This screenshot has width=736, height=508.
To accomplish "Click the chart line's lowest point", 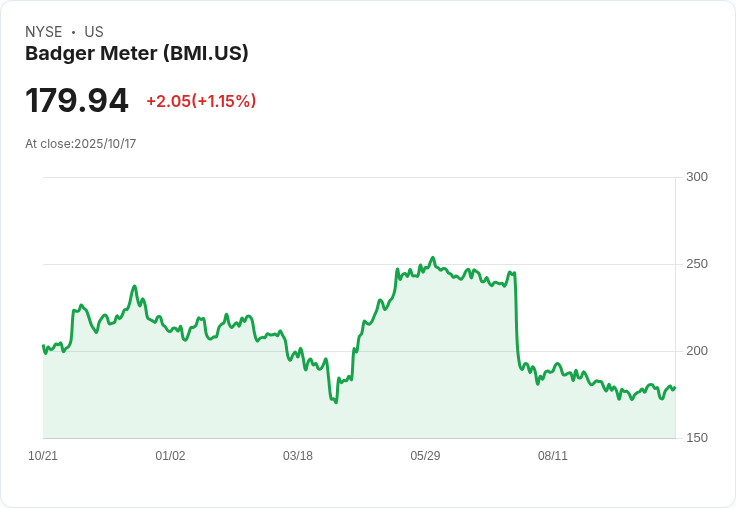I will click(x=336, y=402).
